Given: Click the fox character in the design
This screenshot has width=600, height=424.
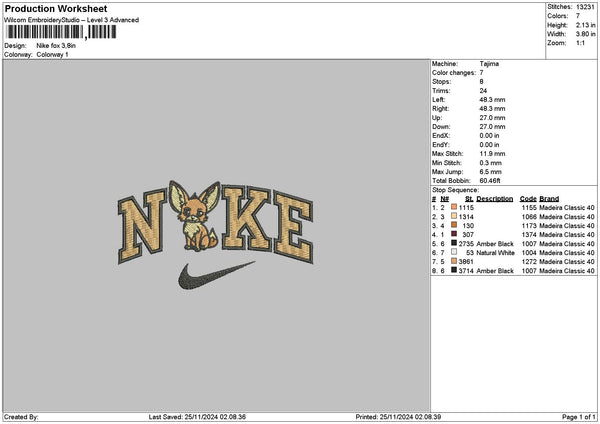Looking at the screenshot, I should click(x=194, y=216).
